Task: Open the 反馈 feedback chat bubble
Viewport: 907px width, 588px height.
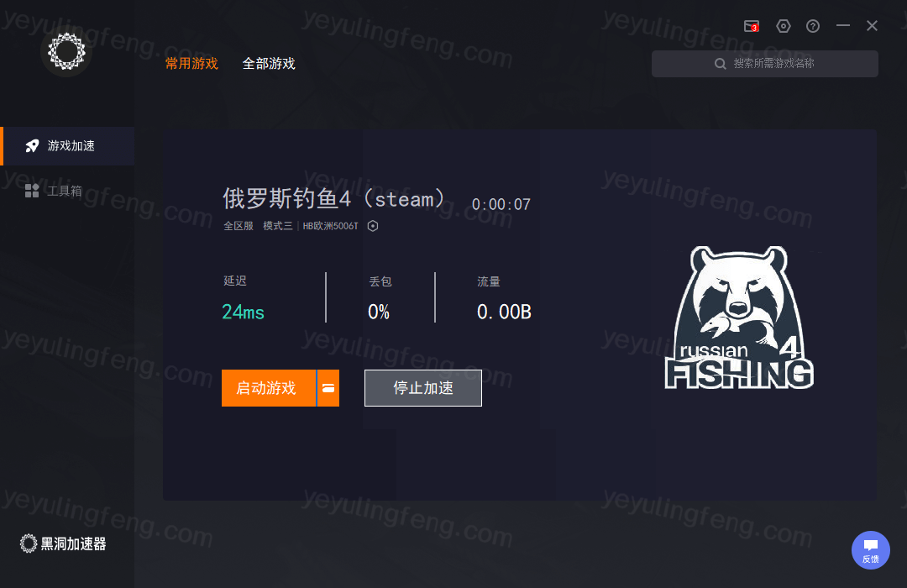Action: (x=871, y=550)
